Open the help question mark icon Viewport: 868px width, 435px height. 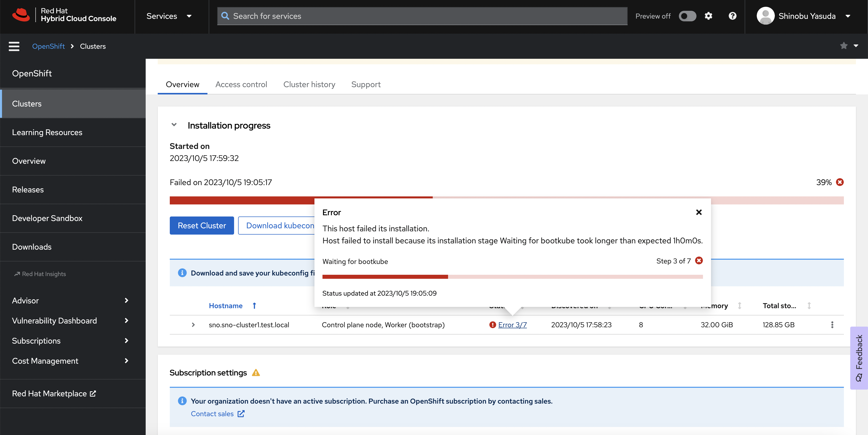732,16
